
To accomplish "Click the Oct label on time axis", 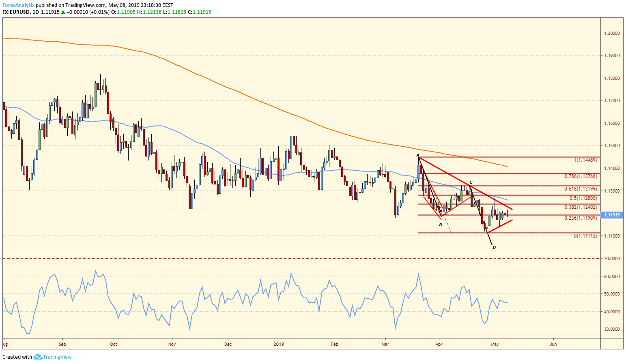I will point(114,344).
